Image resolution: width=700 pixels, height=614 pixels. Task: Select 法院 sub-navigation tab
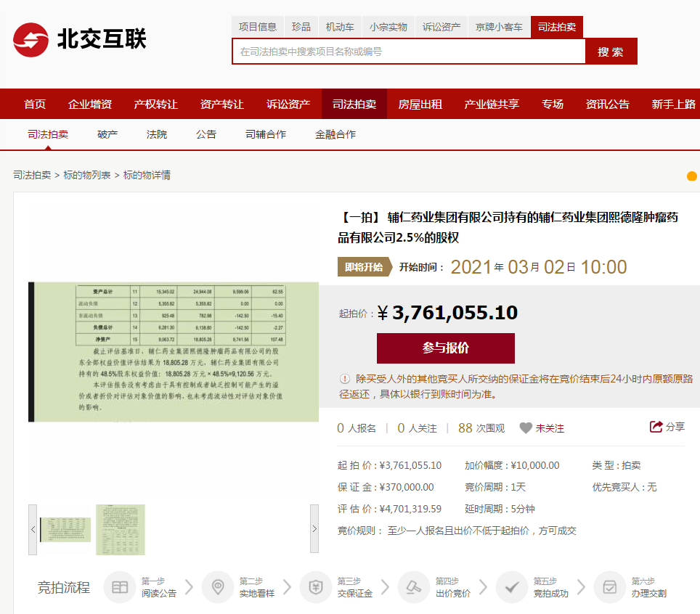(157, 134)
